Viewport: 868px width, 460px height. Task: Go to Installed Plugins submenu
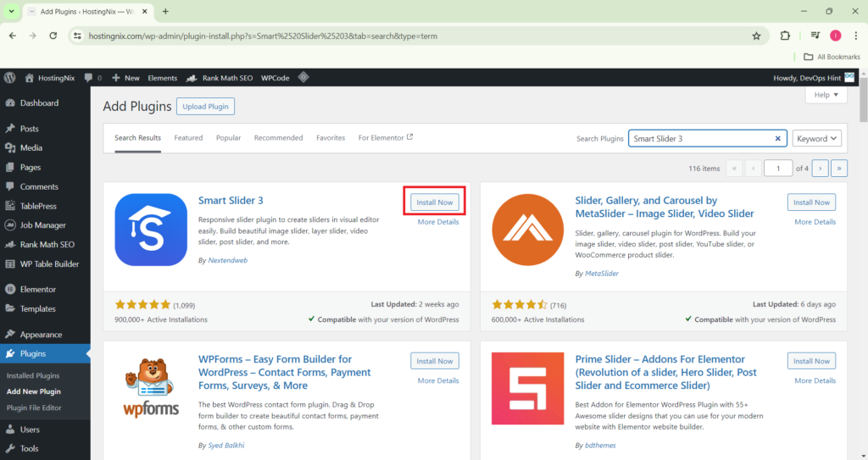tap(33, 375)
